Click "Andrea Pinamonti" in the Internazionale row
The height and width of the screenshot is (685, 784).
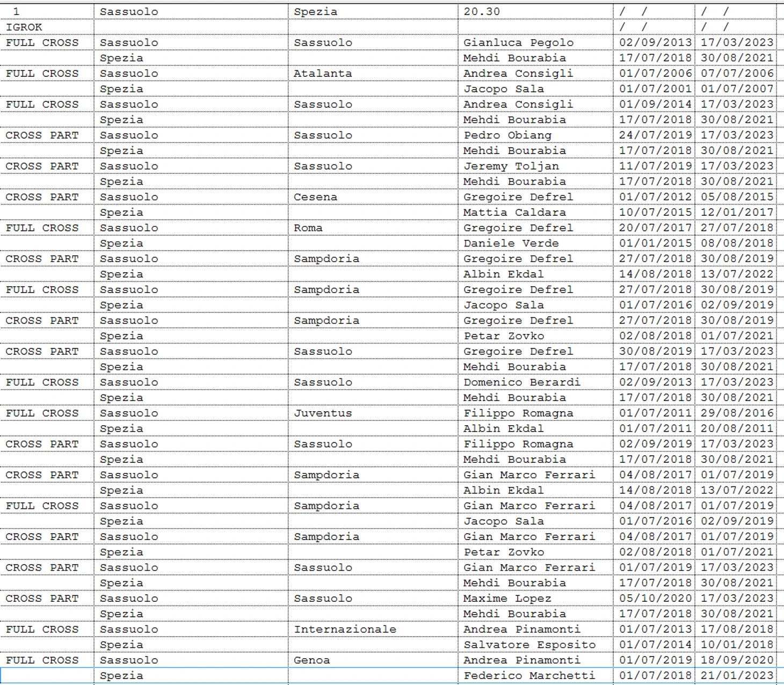[522, 629]
